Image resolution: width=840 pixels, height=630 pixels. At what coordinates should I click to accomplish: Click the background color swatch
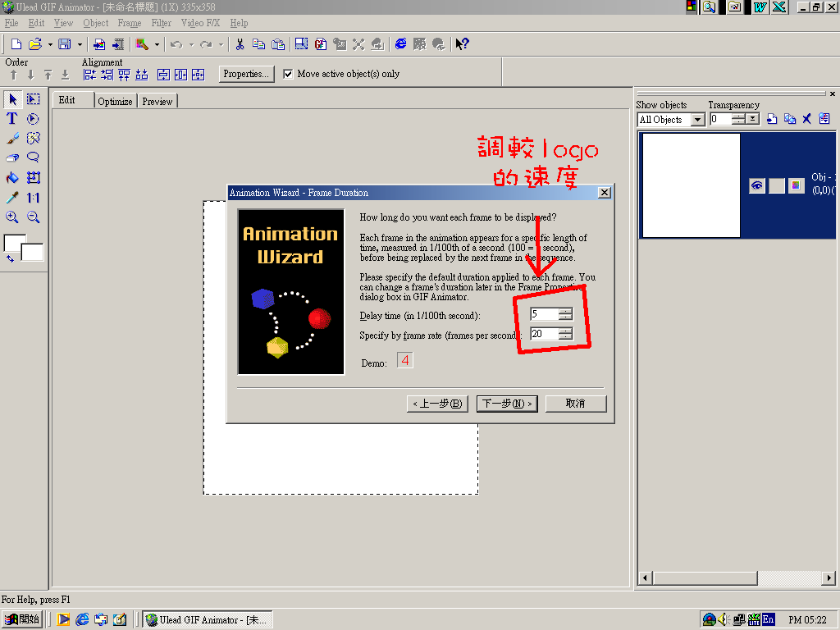pos(34,254)
